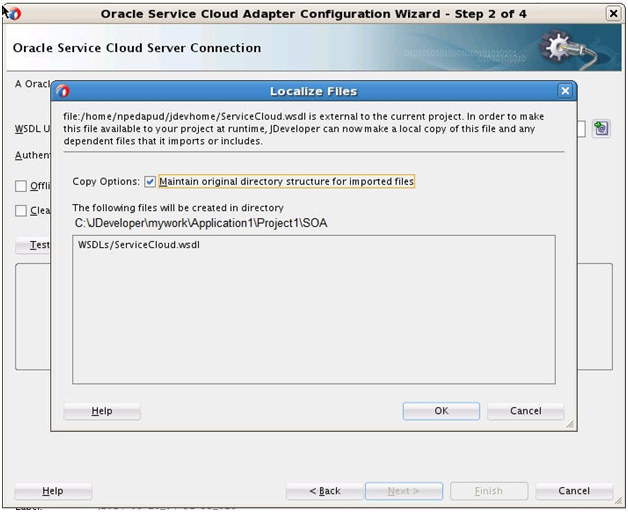Click the Test button in wizard
Image resolution: width=628 pixels, height=512 pixels.
click(33, 245)
